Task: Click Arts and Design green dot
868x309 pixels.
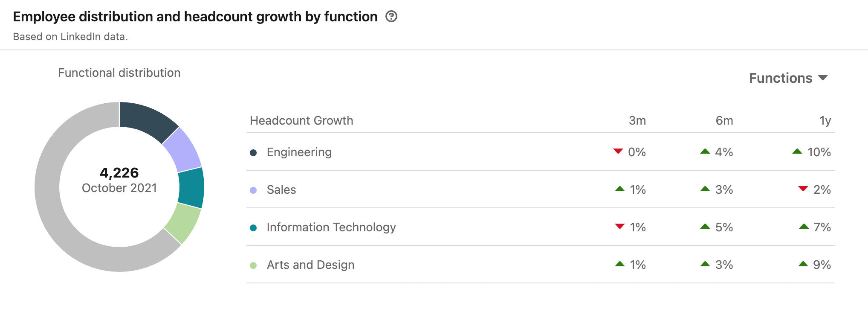Action: point(253,265)
